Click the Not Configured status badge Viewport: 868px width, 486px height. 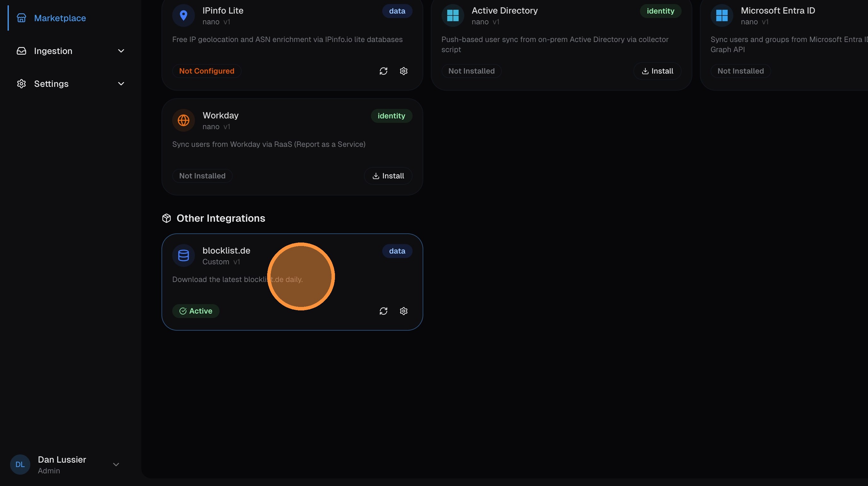(207, 71)
